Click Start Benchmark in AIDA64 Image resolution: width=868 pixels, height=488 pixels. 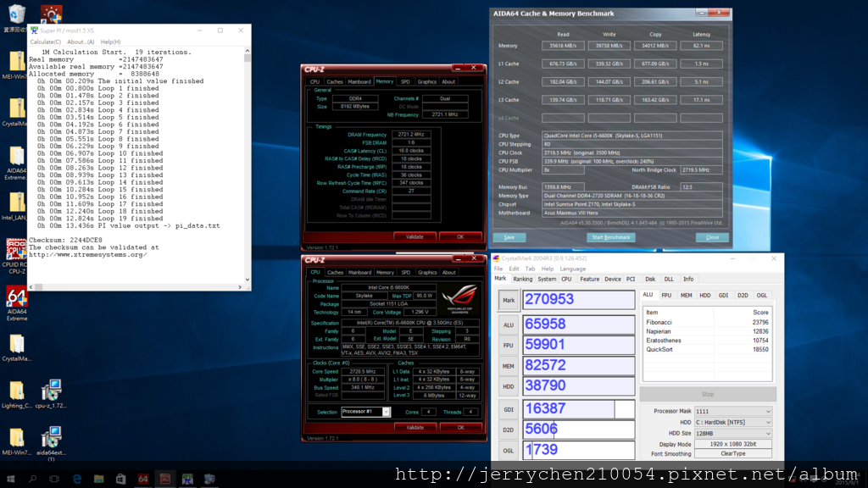610,237
